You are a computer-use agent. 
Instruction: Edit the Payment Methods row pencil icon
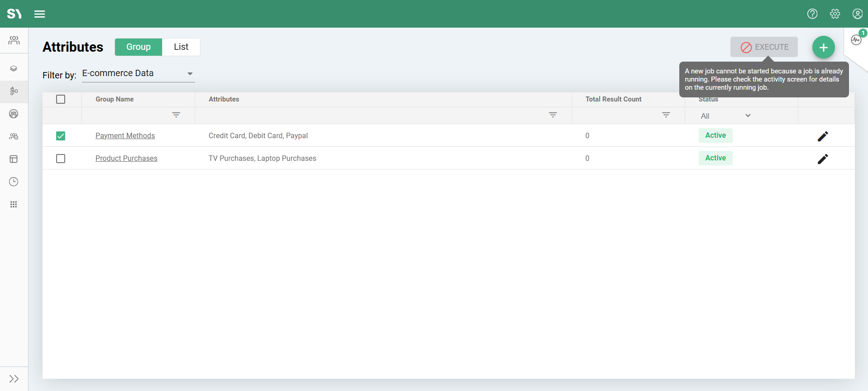point(823,136)
